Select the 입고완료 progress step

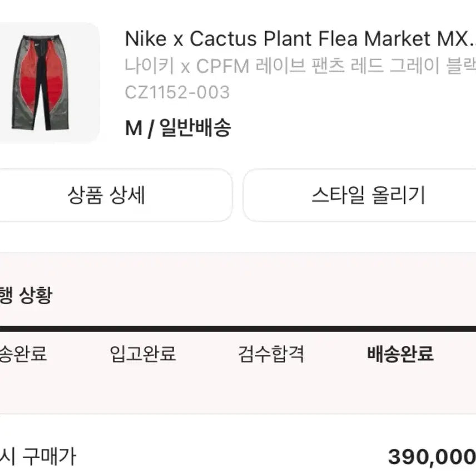coord(143,354)
